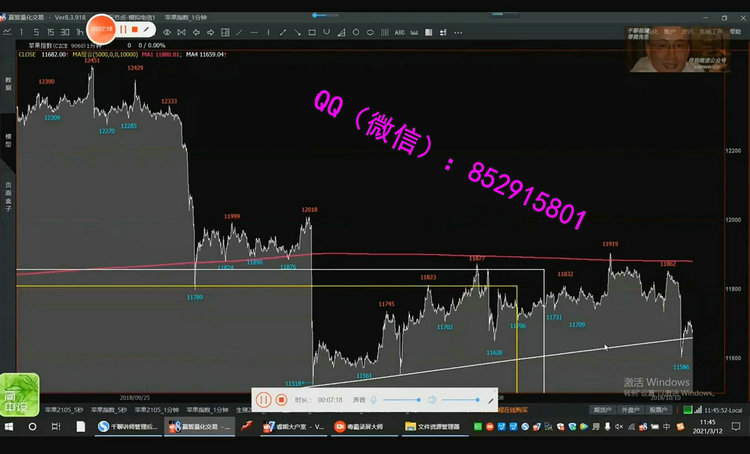The height and width of the screenshot is (454, 750).
Task: Click the ABC text annotation tool
Action: coord(400,32)
